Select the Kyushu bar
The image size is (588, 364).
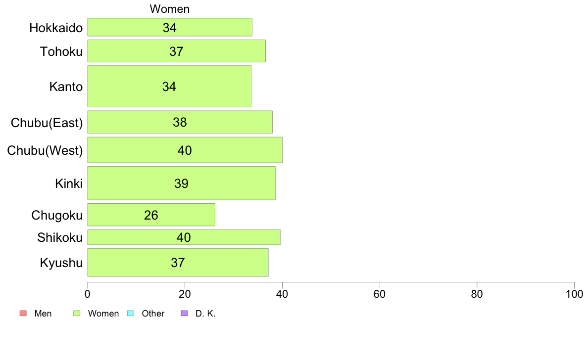click(178, 263)
